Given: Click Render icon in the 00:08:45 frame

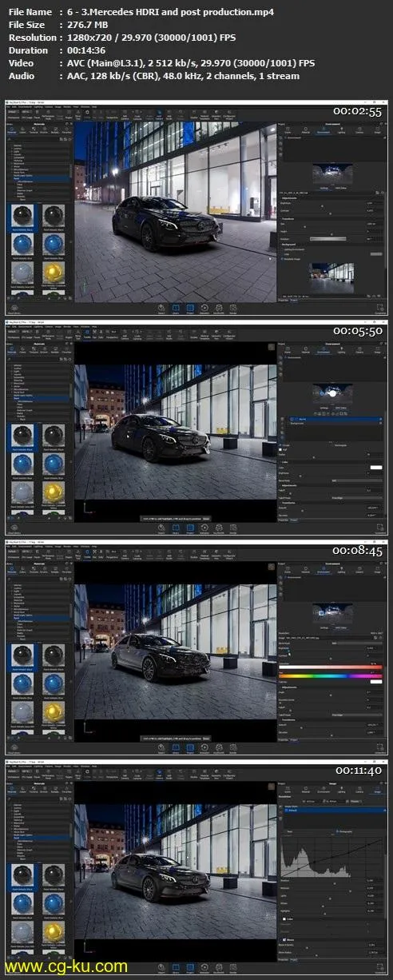Looking at the screenshot, I should [x=234, y=748].
